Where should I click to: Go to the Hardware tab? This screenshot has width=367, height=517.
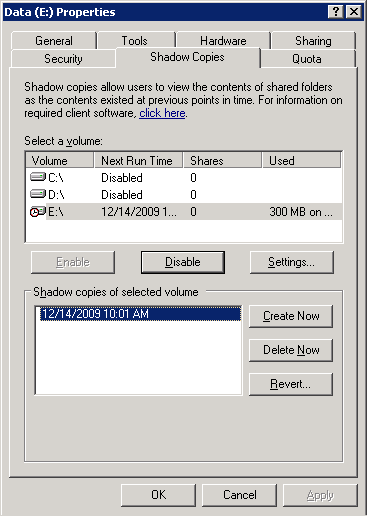[223, 41]
